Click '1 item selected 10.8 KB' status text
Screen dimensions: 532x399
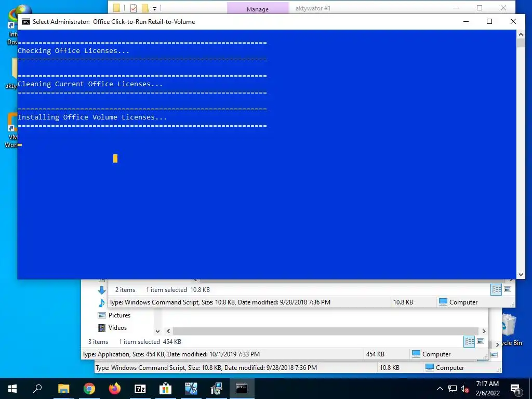[x=178, y=290]
